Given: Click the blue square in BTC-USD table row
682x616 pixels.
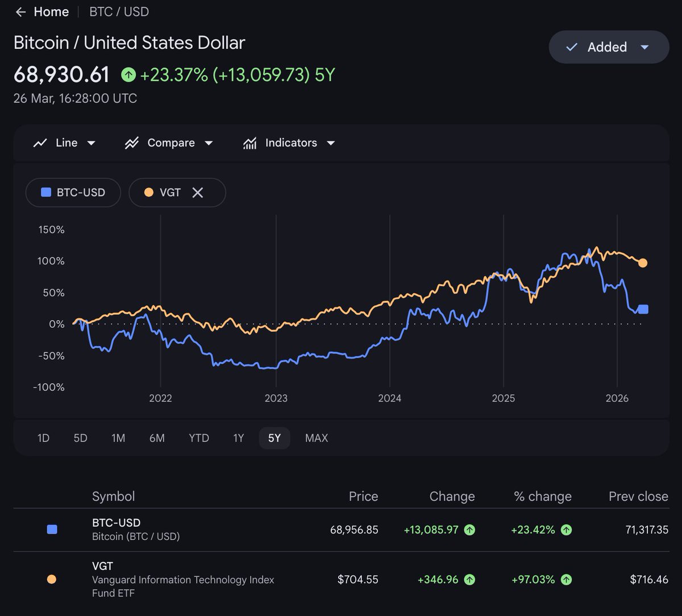Looking at the screenshot, I should coord(52,530).
